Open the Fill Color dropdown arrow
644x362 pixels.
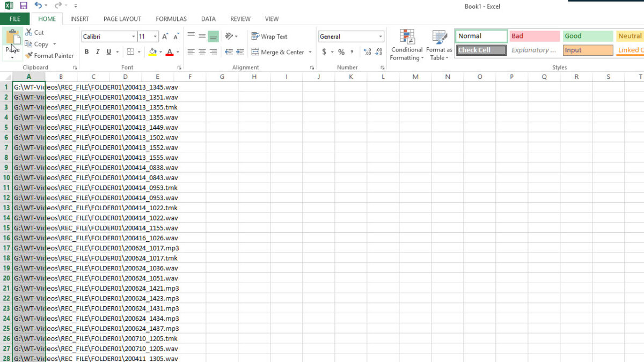coord(161,52)
